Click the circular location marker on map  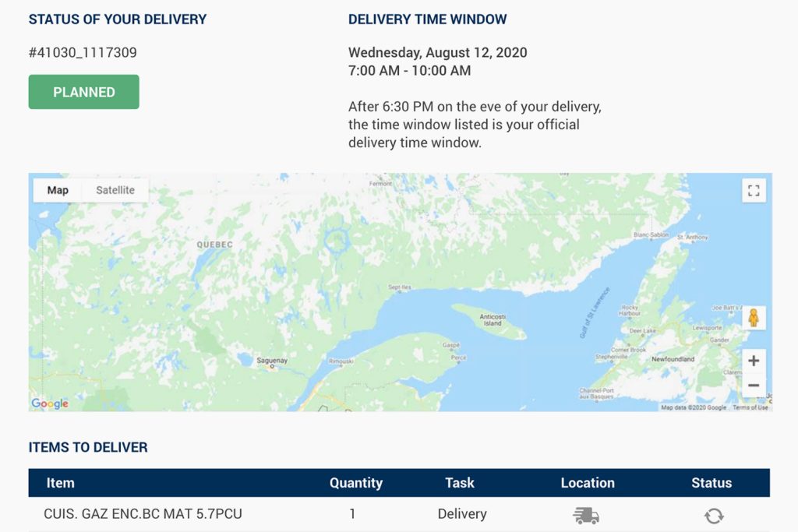337,241
